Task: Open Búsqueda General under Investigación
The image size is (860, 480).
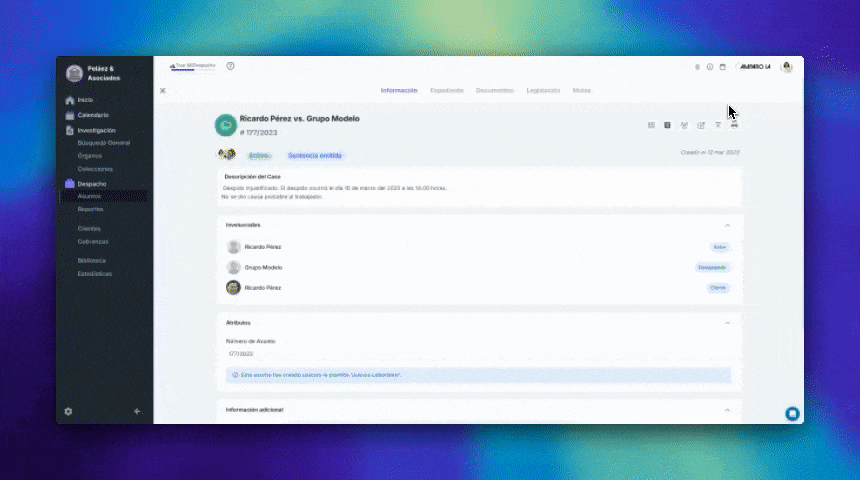Action: (x=103, y=143)
